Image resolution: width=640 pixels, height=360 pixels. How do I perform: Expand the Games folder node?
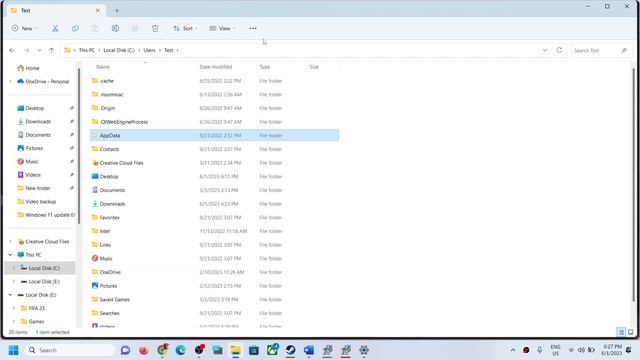point(14,322)
